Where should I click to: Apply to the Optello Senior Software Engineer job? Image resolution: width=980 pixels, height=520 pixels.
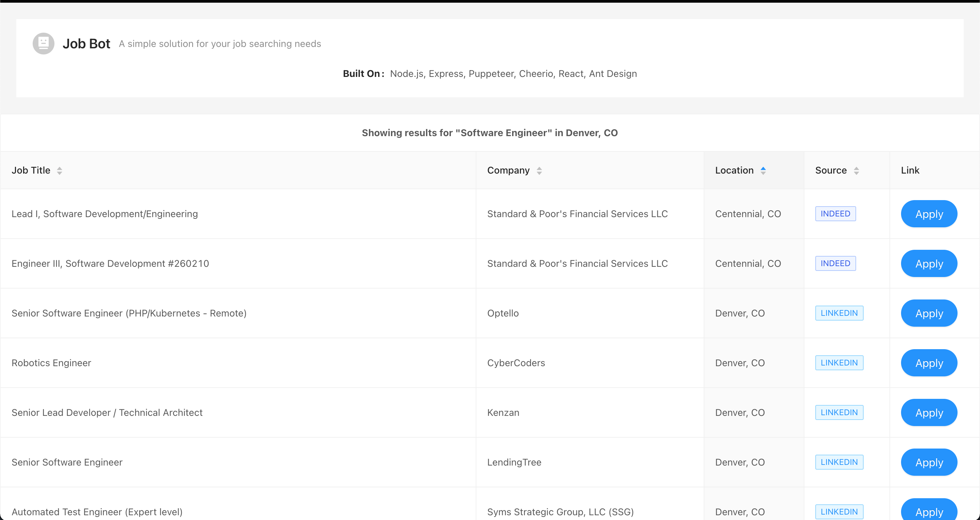[x=929, y=313]
